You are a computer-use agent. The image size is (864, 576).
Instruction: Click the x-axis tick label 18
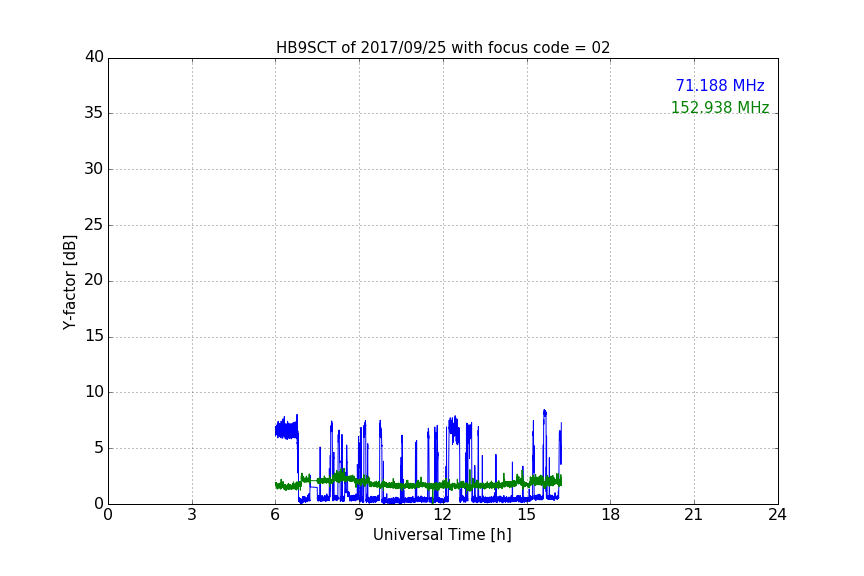[610, 515]
